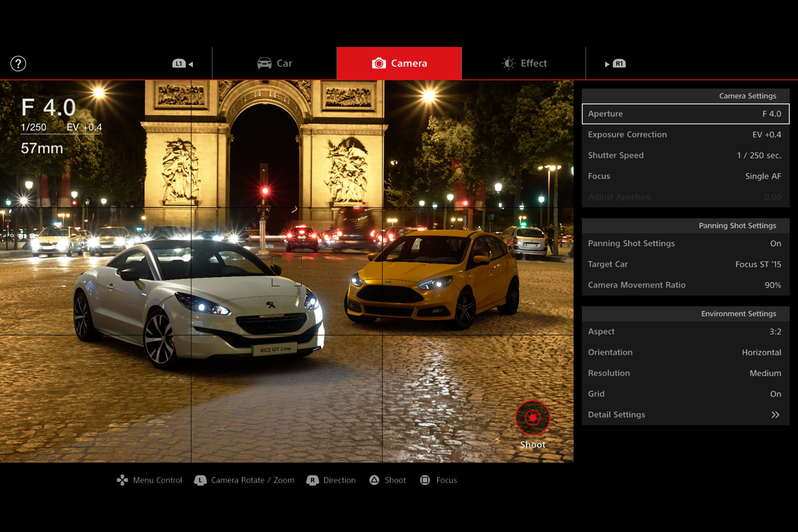798x532 pixels.
Task: Open the help question mark icon
Action: pos(18,64)
